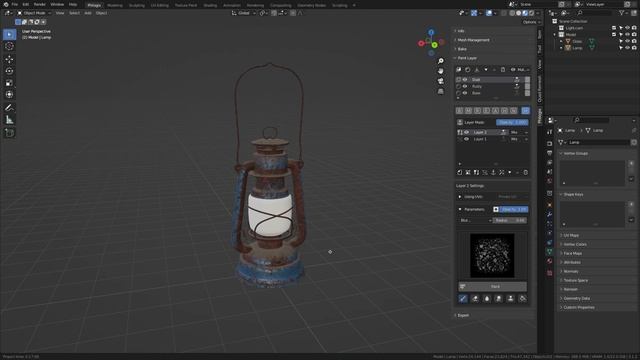Choose the Move tool
This screenshot has width=640, height=360.
9,59
